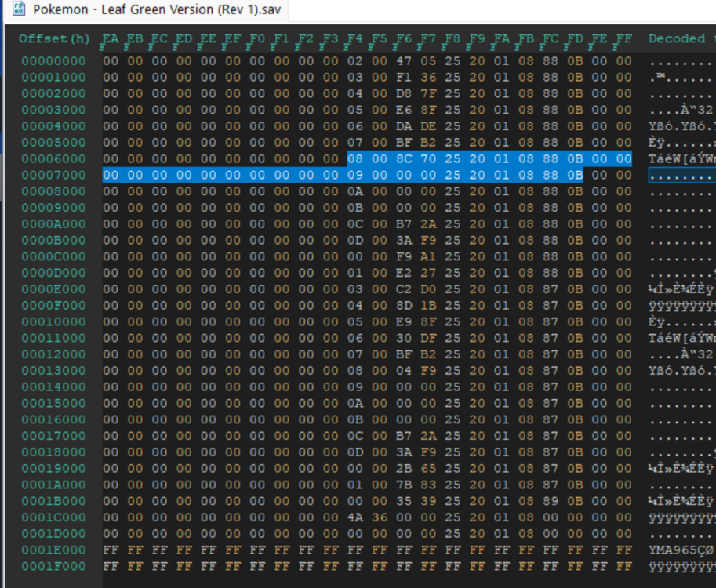This screenshot has width=716, height=588.
Task: Click byte 47 in row 00000000
Action: (404, 61)
